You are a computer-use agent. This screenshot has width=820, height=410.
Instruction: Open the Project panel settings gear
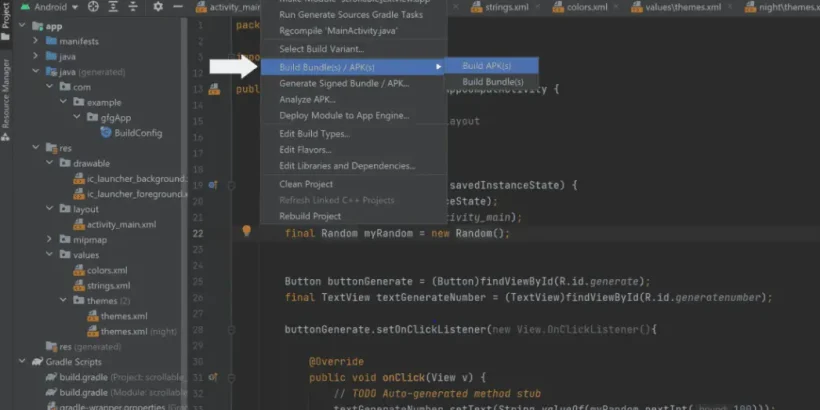[157, 7]
